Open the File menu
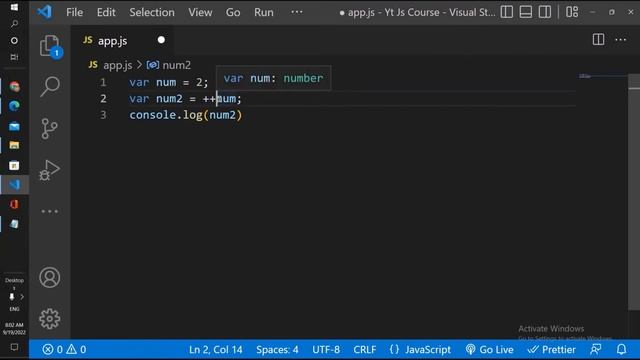640x360 pixels. point(74,12)
